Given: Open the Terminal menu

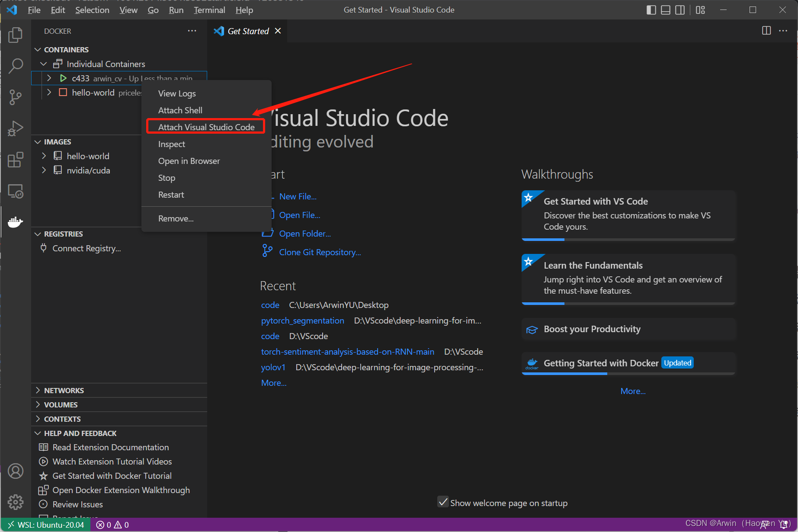Looking at the screenshot, I should [209, 10].
